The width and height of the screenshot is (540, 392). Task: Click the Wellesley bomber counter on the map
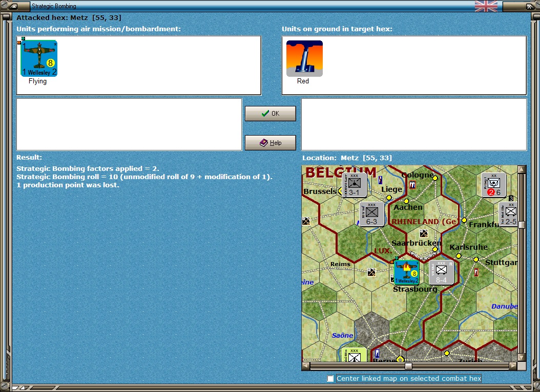(x=406, y=272)
